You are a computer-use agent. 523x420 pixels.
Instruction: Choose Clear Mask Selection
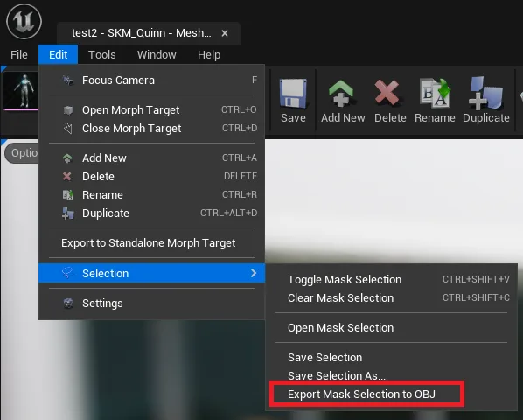click(392, 297)
